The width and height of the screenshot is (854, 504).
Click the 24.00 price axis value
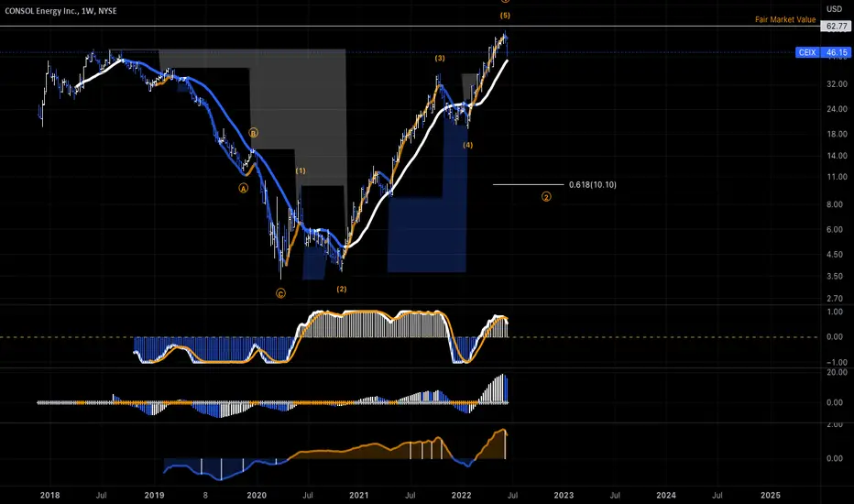[837, 109]
